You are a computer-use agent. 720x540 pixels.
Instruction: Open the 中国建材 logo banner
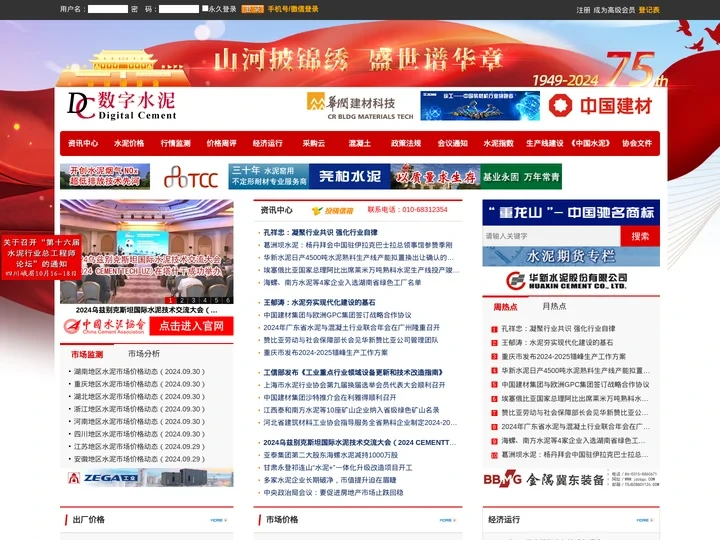point(600,106)
